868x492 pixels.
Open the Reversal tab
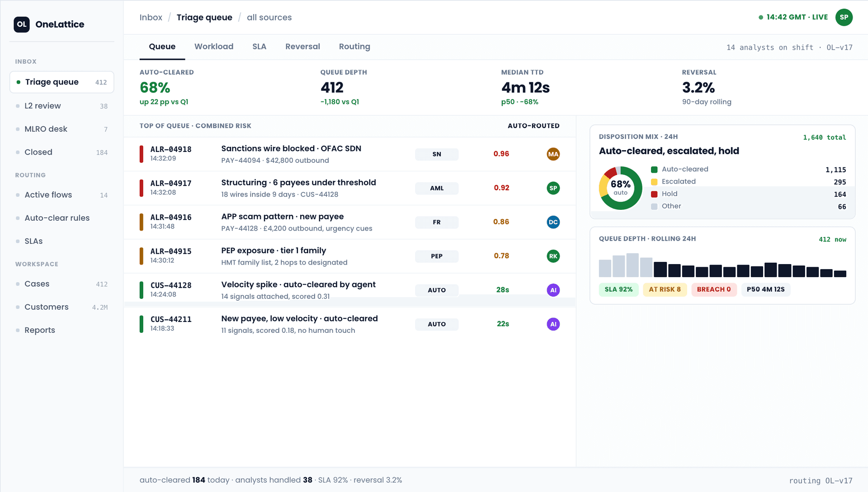(302, 47)
